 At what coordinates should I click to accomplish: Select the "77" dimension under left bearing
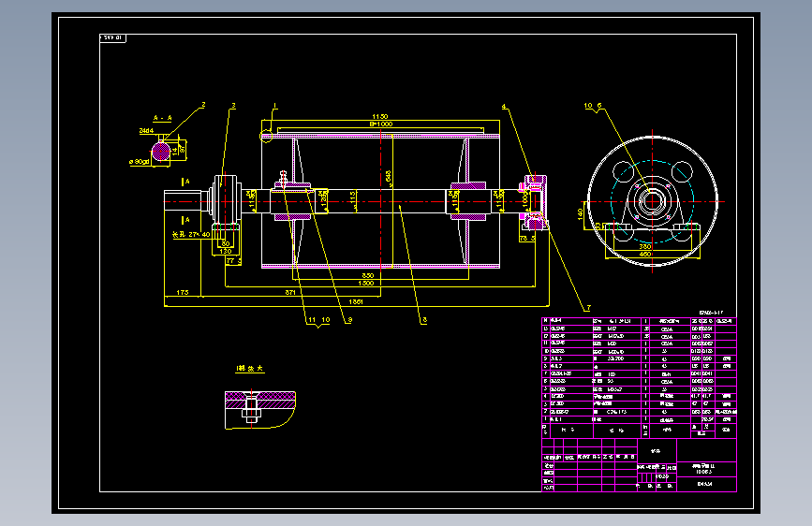[x=231, y=261]
